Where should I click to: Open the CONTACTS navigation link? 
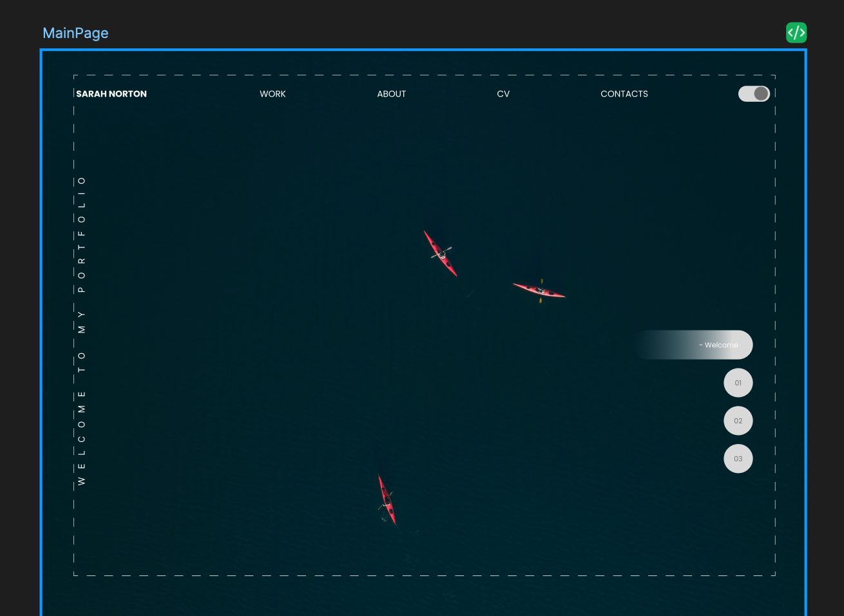coord(624,94)
